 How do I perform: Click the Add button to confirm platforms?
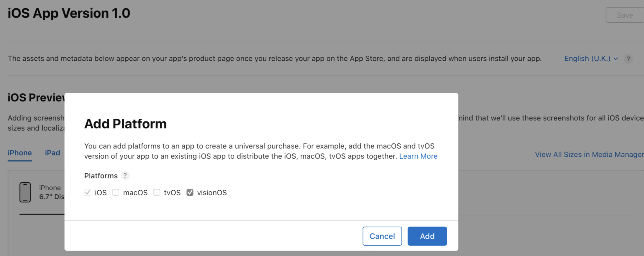click(427, 236)
